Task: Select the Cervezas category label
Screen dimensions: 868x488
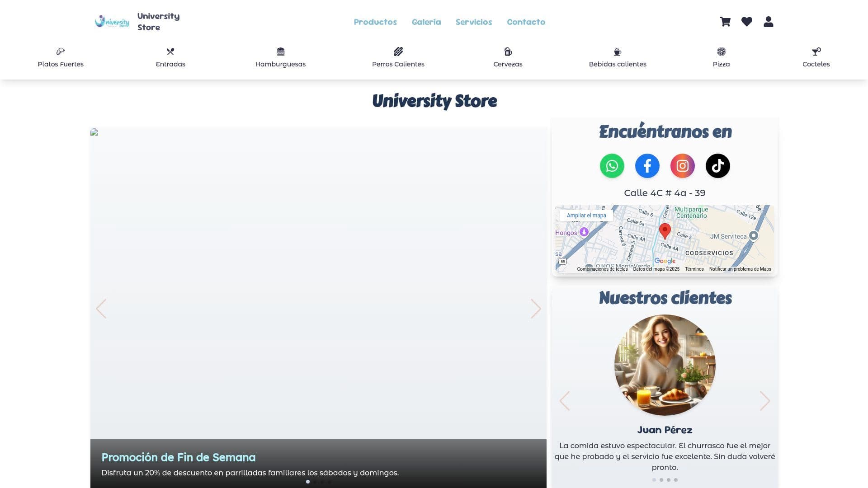Action: [x=508, y=64]
